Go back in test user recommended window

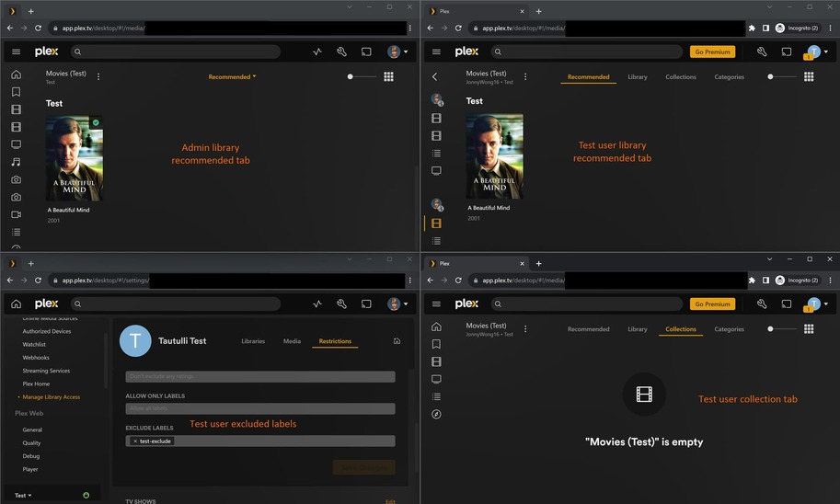pos(434,76)
